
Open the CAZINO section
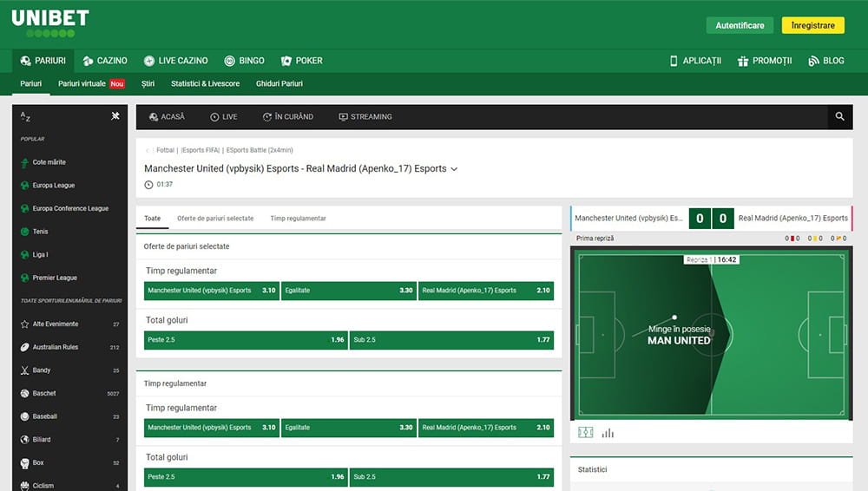point(105,61)
